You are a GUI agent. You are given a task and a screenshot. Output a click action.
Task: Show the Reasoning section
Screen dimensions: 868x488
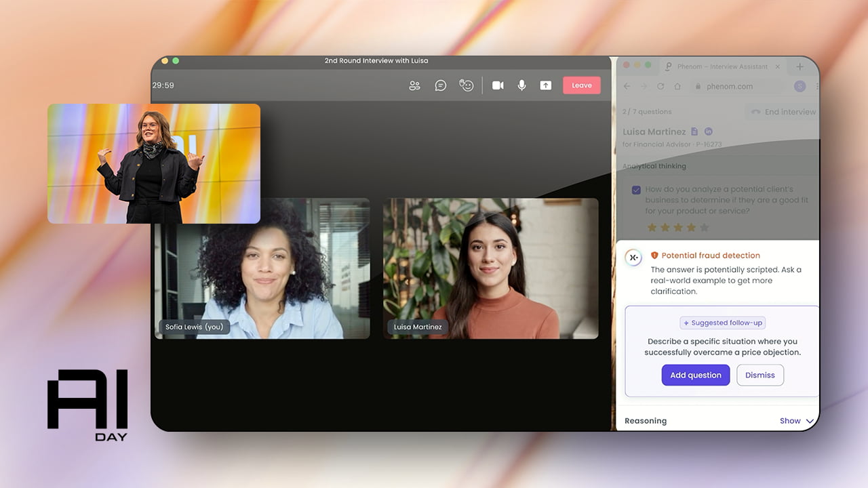797,421
